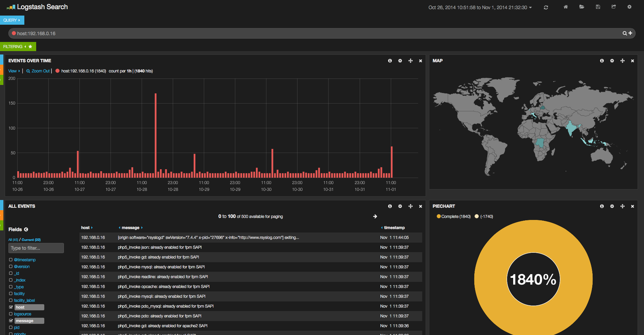This screenshot has height=335, width=644.
Task: Enable the facility_label field checkbox
Action: 11,300
